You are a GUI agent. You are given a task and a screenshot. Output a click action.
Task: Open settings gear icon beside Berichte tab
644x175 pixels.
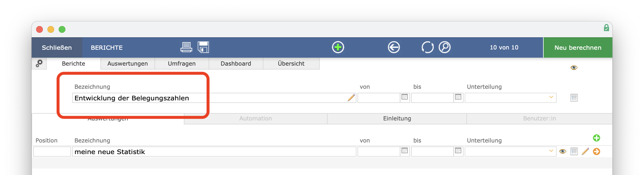(x=39, y=63)
